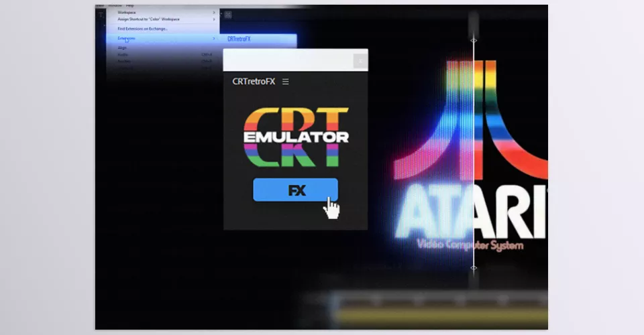Click the blue FX button

(x=295, y=190)
